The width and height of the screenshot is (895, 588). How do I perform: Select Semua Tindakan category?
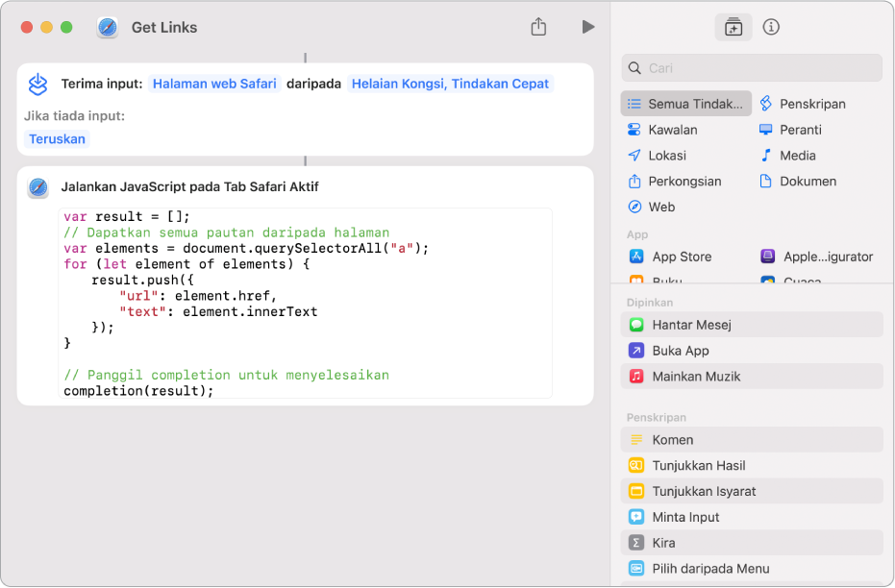point(686,104)
